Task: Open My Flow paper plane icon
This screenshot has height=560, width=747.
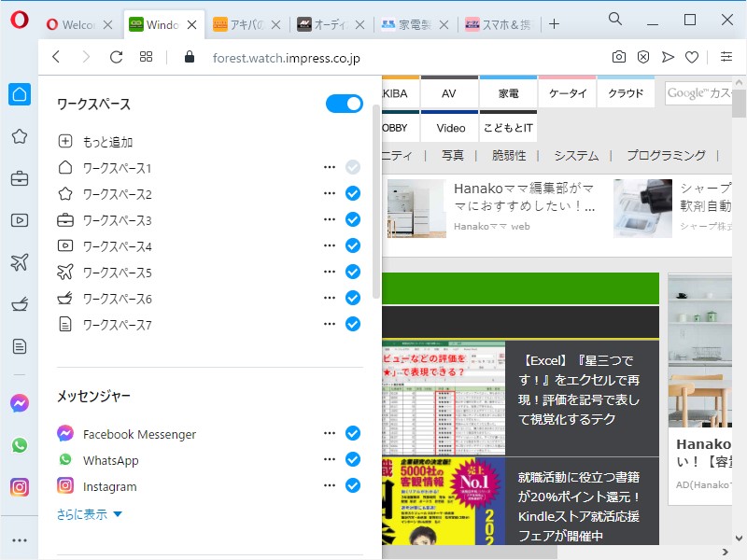Action: tap(669, 56)
